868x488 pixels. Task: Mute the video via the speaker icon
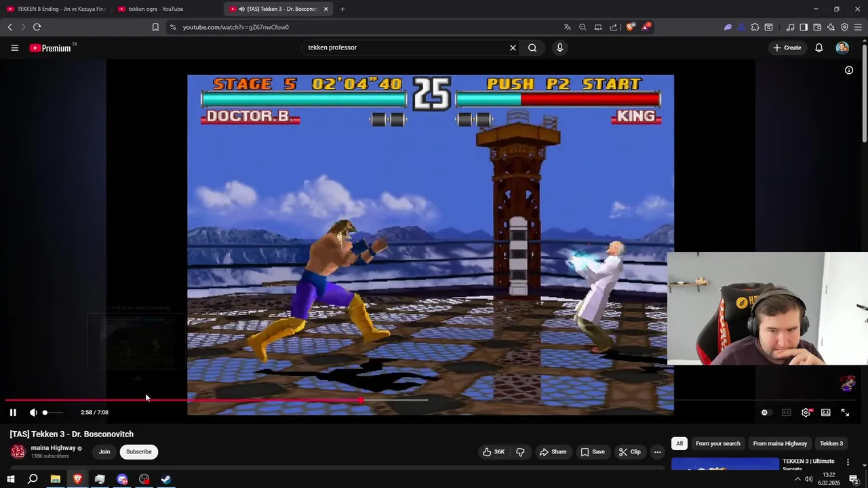33,412
